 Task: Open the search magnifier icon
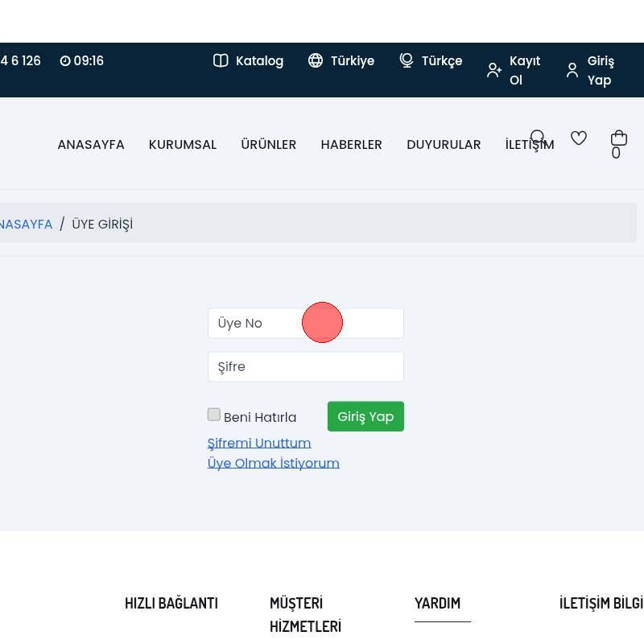[538, 138]
